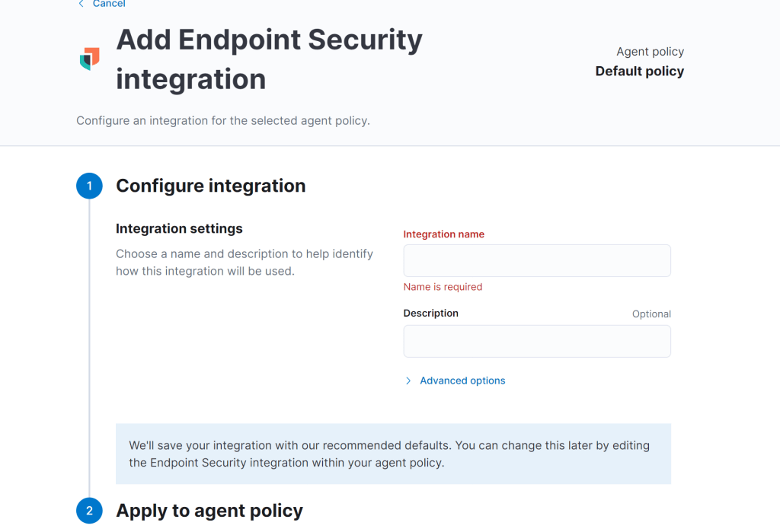This screenshot has width=780, height=532.
Task: Click the Endpoint Security shield logo
Action: click(x=90, y=59)
